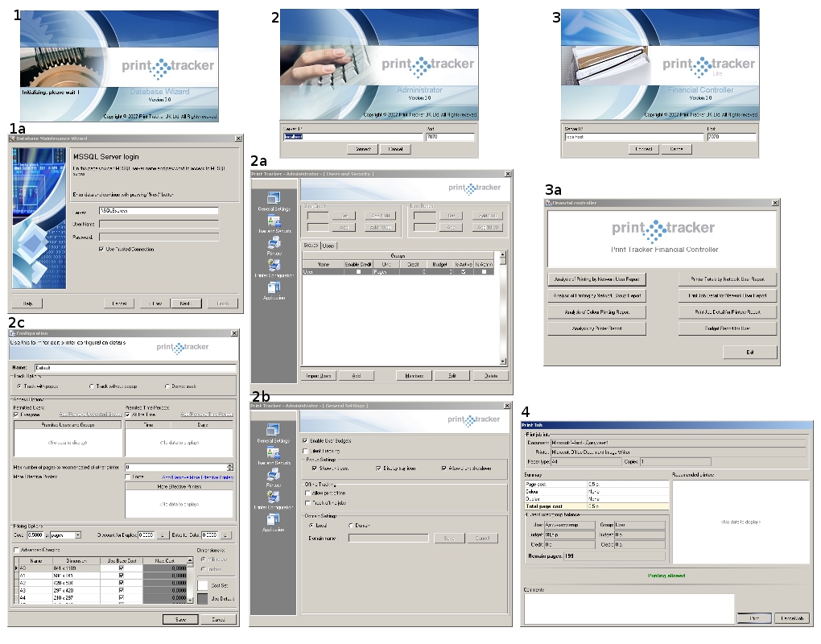Select Local radio button in Domain Settings
This screenshot has height=644, width=821.
(311, 525)
